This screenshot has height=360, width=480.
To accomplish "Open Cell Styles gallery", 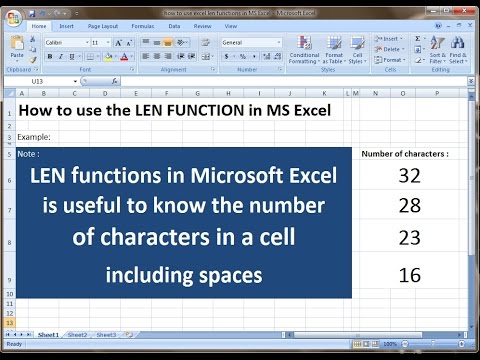I will click(357, 49).
